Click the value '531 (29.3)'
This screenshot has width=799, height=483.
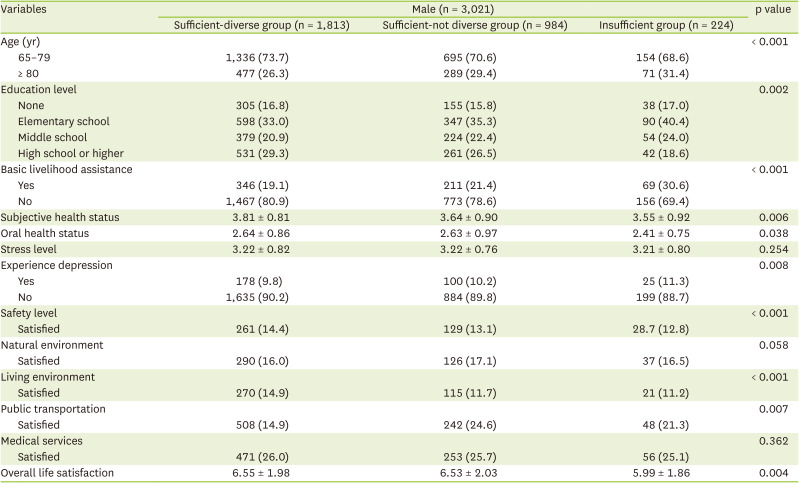[262, 153]
